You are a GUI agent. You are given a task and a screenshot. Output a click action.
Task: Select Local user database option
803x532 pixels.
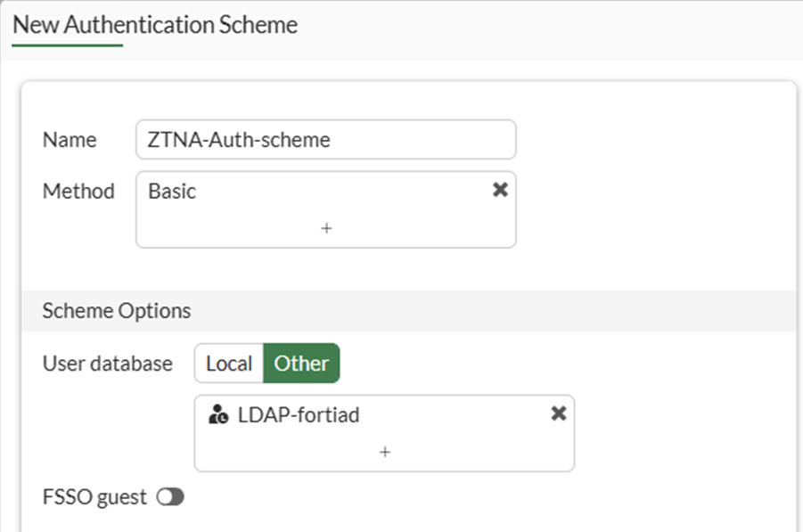[x=229, y=364]
